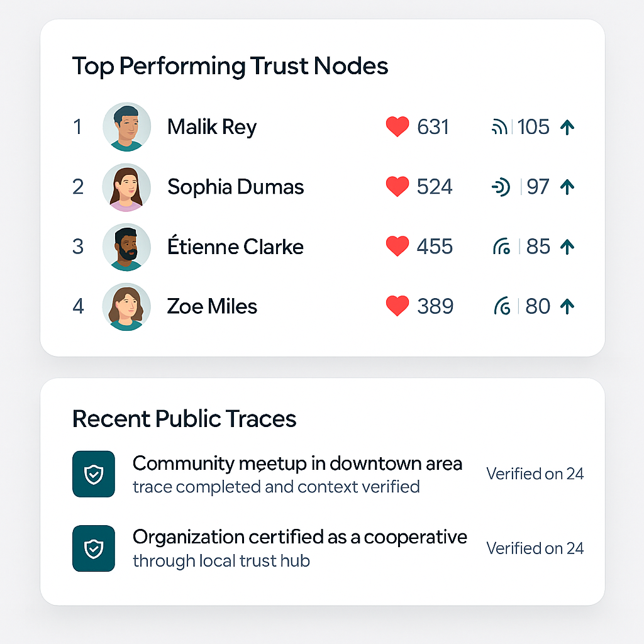Click the signal icon beside score 97
The width and height of the screenshot is (644, 644).
[501, 187]
